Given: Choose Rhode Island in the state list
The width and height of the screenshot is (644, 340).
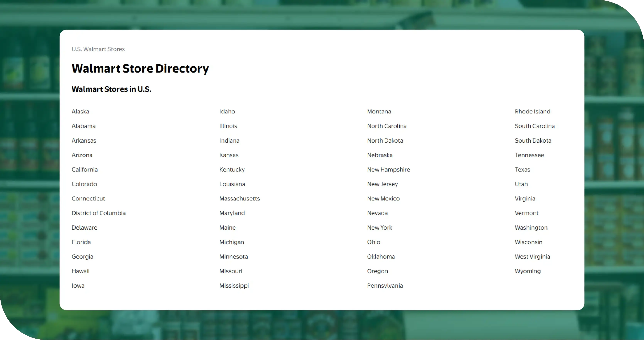Looking at the screenshot, I should [x=533, y=111].
